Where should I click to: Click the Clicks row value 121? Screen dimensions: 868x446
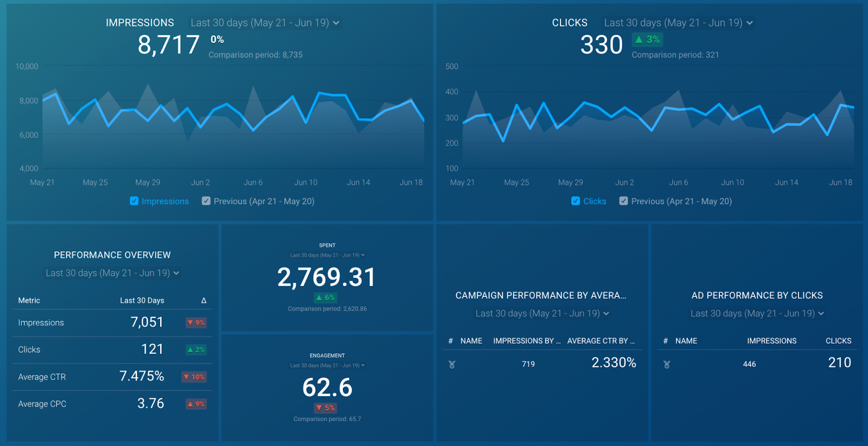[152, 350]
